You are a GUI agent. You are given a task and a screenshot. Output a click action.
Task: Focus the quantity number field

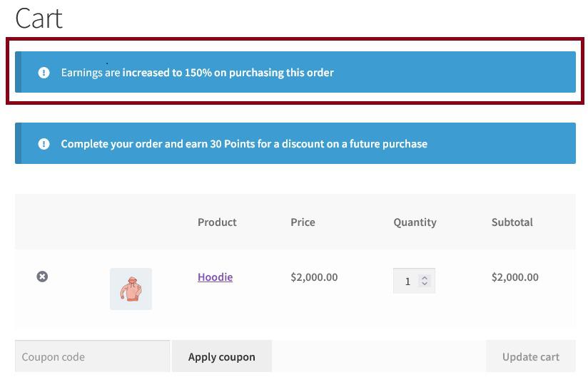tap(407, 281)
